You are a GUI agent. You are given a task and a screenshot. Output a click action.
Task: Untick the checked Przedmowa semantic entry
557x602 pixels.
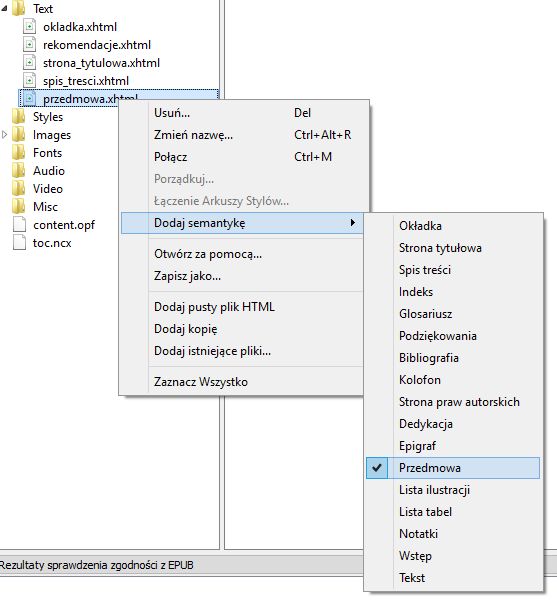click(x=453, y=468)
